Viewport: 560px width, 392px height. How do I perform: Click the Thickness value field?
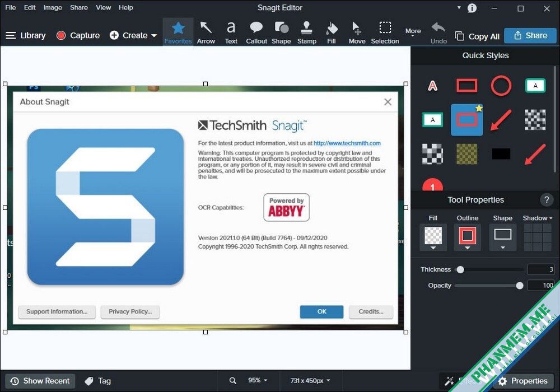click(541, 269)
